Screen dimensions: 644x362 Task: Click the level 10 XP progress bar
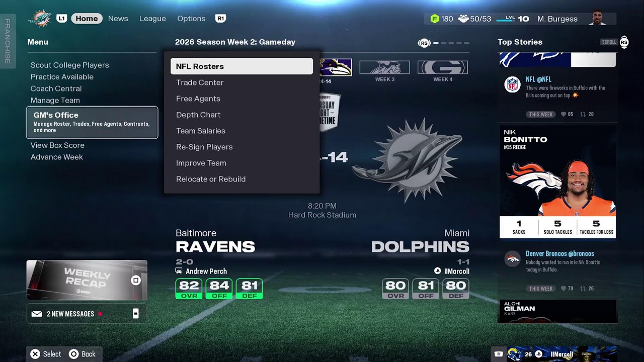506,20
